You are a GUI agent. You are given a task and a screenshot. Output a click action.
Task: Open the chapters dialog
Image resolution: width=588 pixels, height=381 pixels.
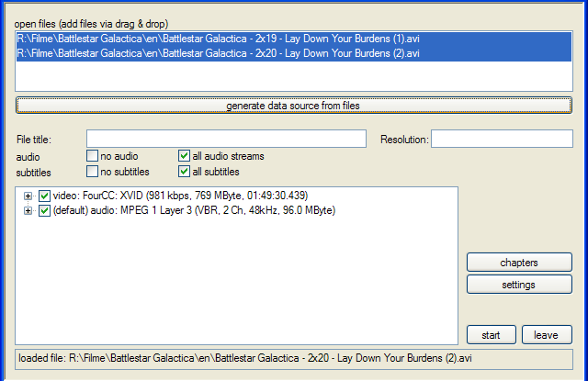pos(518,263)
